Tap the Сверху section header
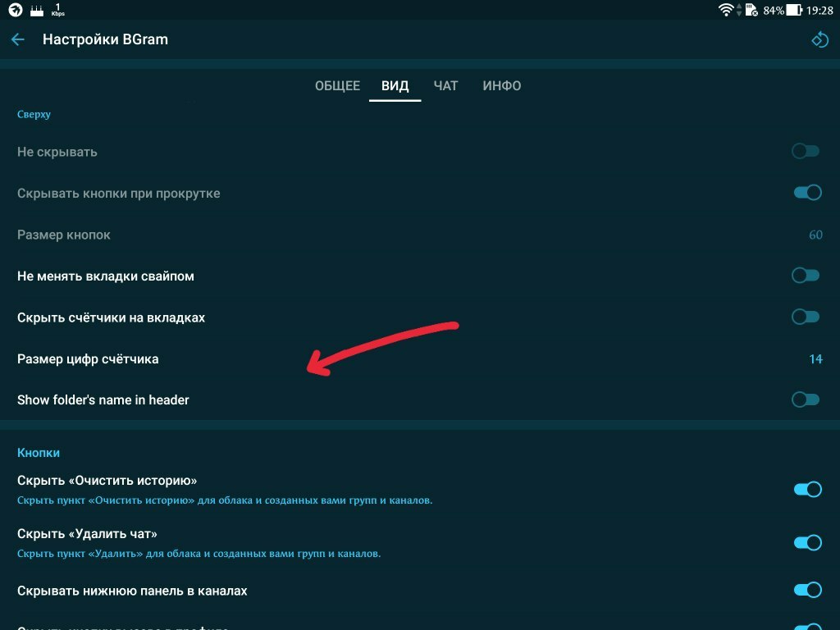840x630 pixels. [34, 114]
